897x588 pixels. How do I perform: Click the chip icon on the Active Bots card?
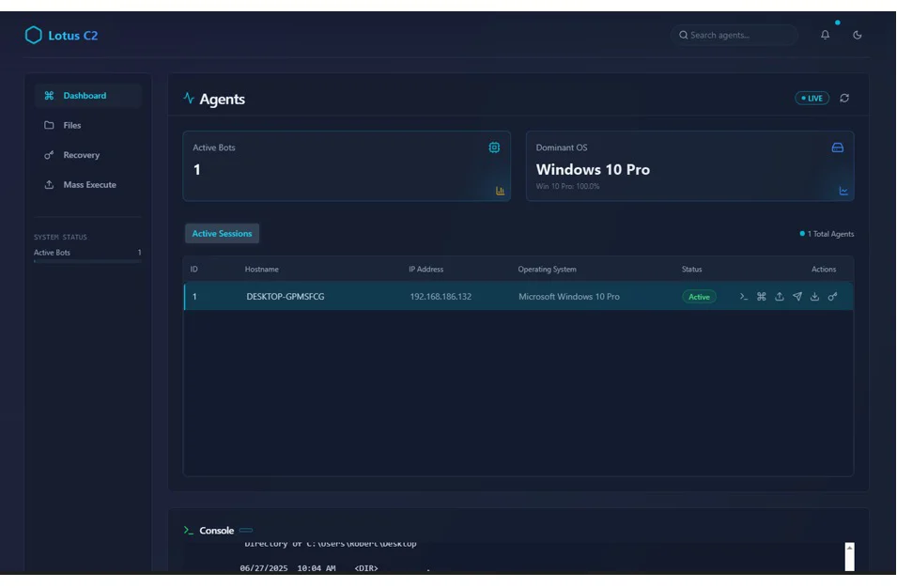[x=494, y=147]
